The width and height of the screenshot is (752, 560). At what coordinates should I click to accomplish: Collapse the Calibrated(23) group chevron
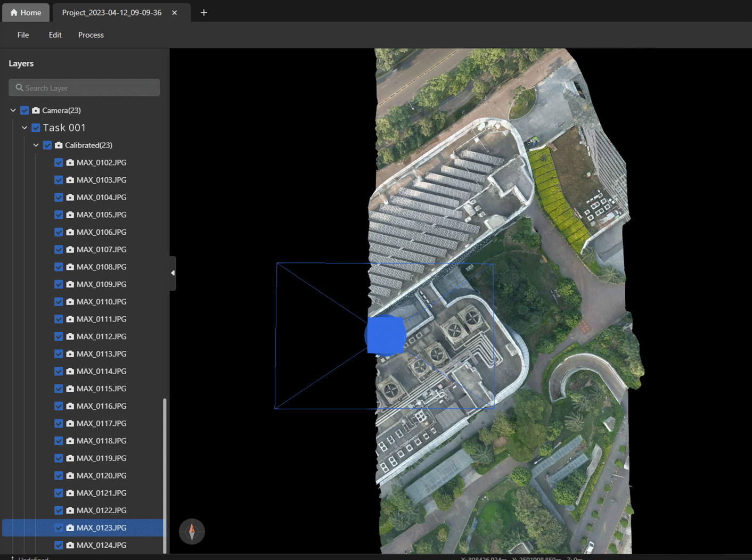click(x=36, y=145)
